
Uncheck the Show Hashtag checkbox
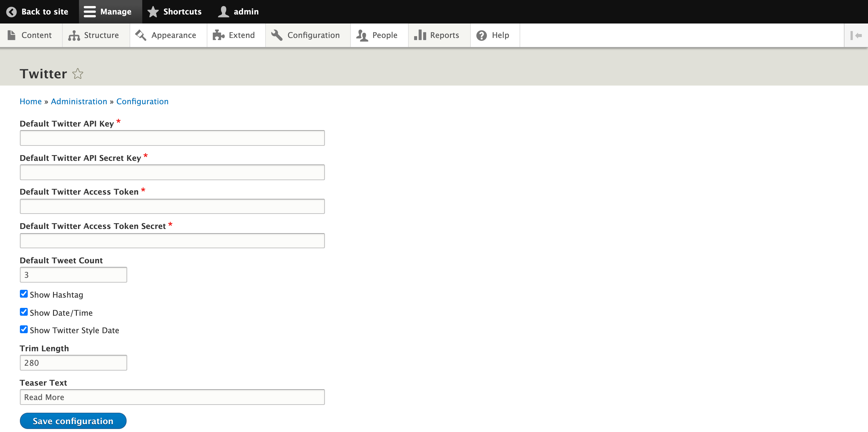24,294
